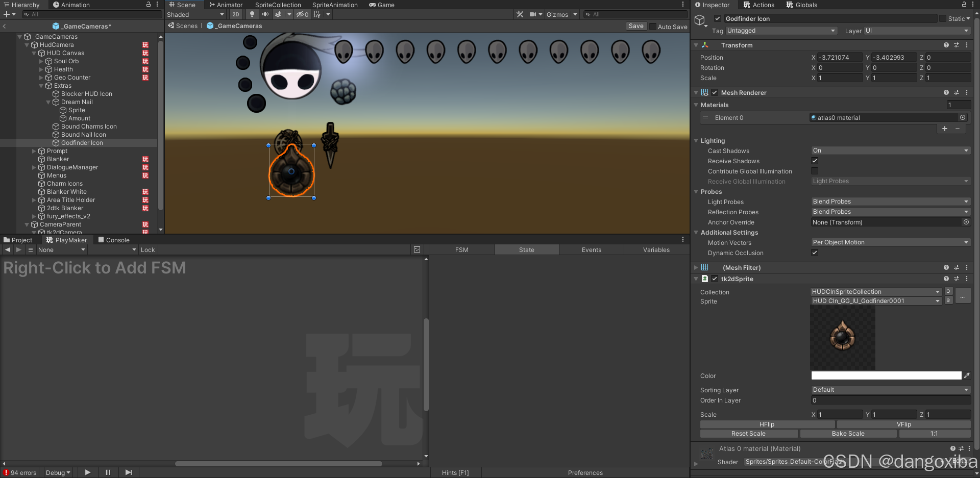Expand the Mesh Filter component
Viewport: 980px width, 478px height.
[696, 267]
